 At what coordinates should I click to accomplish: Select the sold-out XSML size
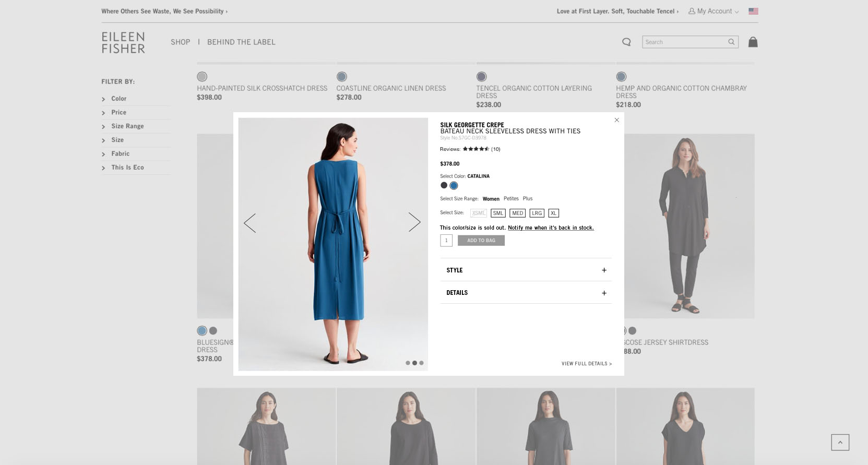pyautogui.click(x=478, y=213)
